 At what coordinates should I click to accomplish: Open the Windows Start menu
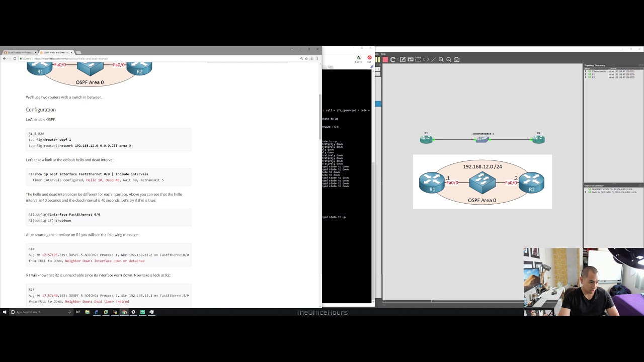(x=5, y=312)
